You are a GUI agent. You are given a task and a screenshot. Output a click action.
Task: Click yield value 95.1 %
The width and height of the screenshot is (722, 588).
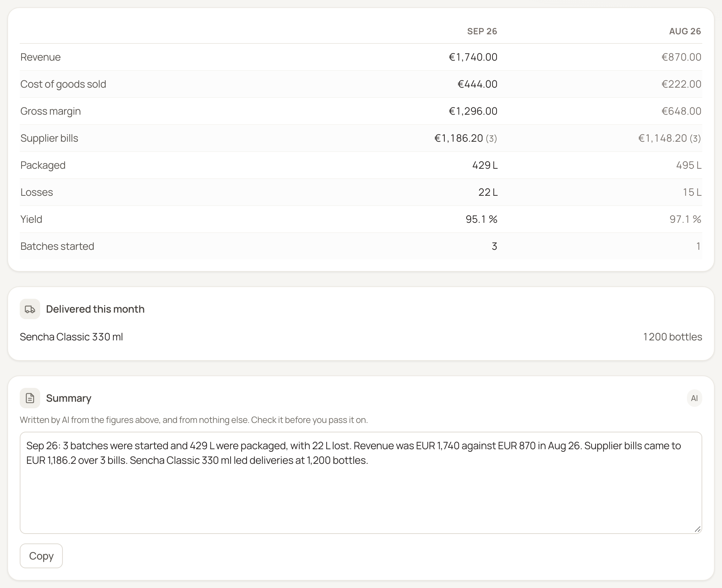482,219
